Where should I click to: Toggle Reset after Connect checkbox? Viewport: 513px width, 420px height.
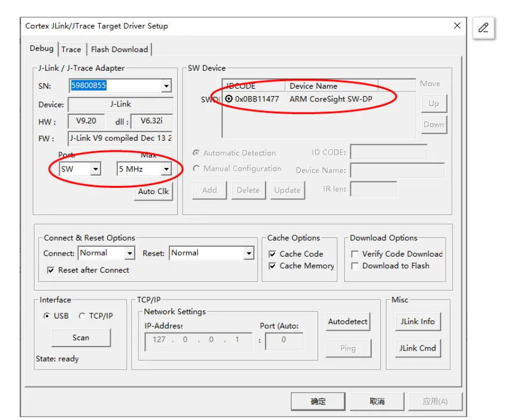tap(50, 271)
